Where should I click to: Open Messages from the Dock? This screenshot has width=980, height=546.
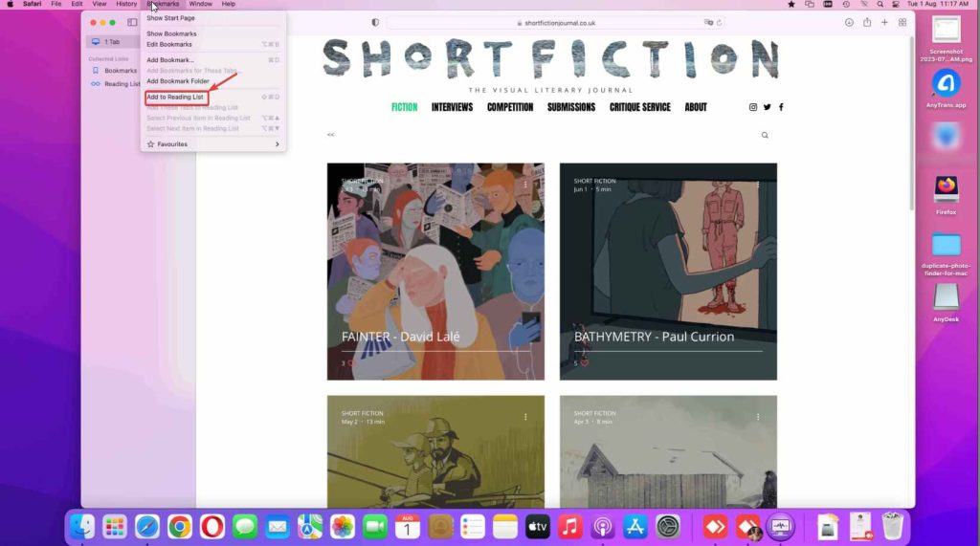click(x=244, y=527)
